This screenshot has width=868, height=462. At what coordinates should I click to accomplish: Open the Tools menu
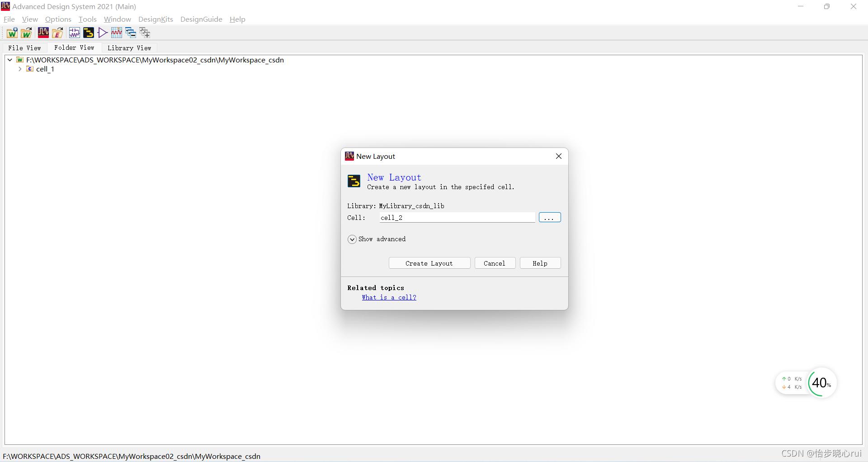pyautogui.click(x=87, y=19)
